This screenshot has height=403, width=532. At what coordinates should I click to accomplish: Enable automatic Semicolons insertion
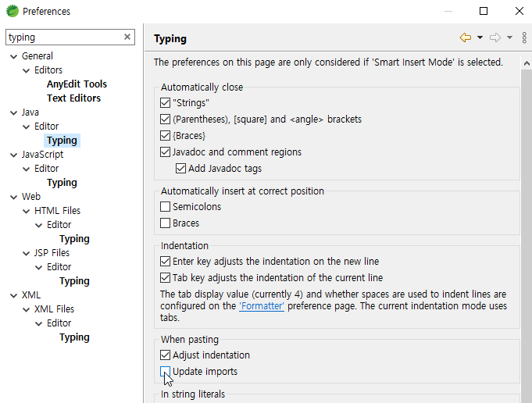tap(166, 207)
